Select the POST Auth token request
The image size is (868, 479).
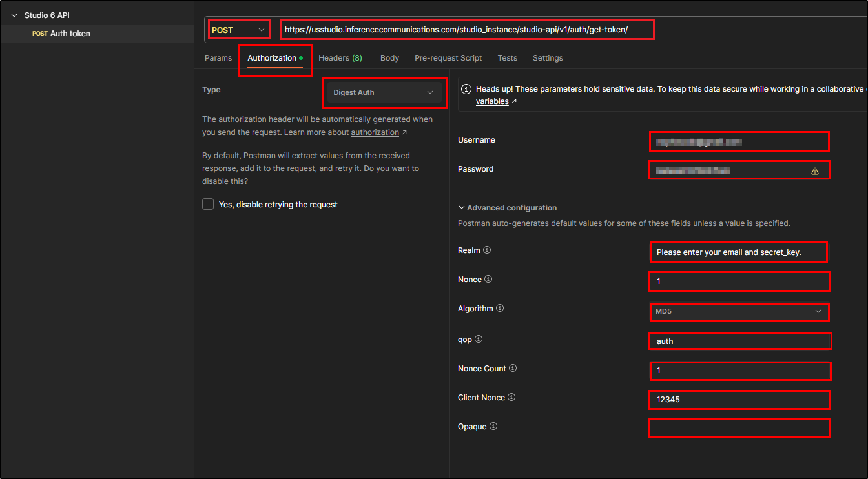(x=97, y=34)
